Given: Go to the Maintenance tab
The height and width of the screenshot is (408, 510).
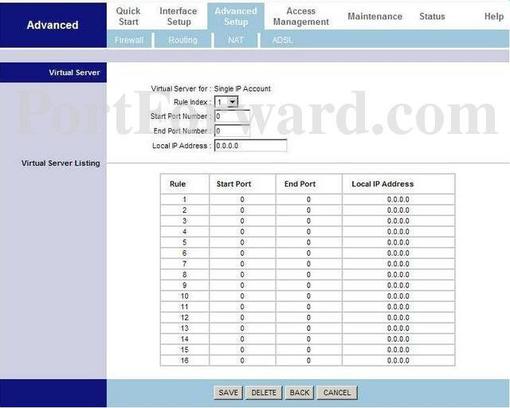Looking at the screenshot, I should 375,16.
